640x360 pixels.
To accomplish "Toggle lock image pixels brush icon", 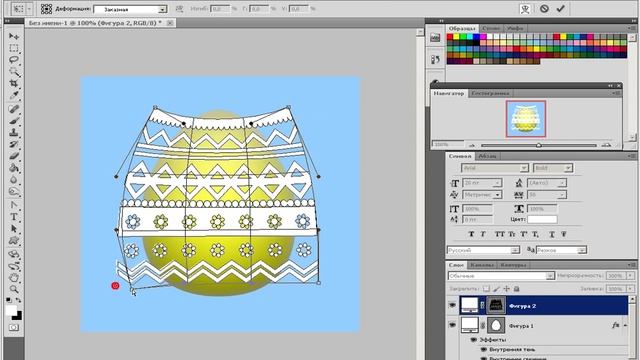I will click(x=496, y=289).
